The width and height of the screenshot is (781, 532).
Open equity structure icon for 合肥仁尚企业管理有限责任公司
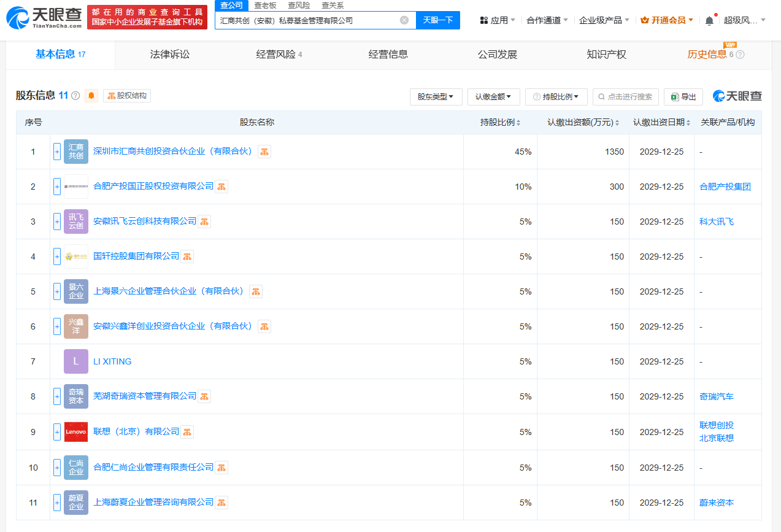pos(221,468)
